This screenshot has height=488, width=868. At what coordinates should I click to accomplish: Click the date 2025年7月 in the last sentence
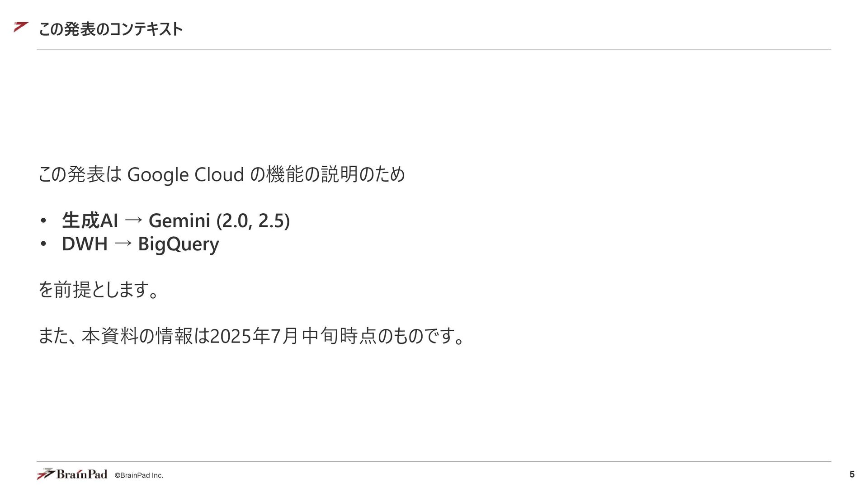pos(254,336)
